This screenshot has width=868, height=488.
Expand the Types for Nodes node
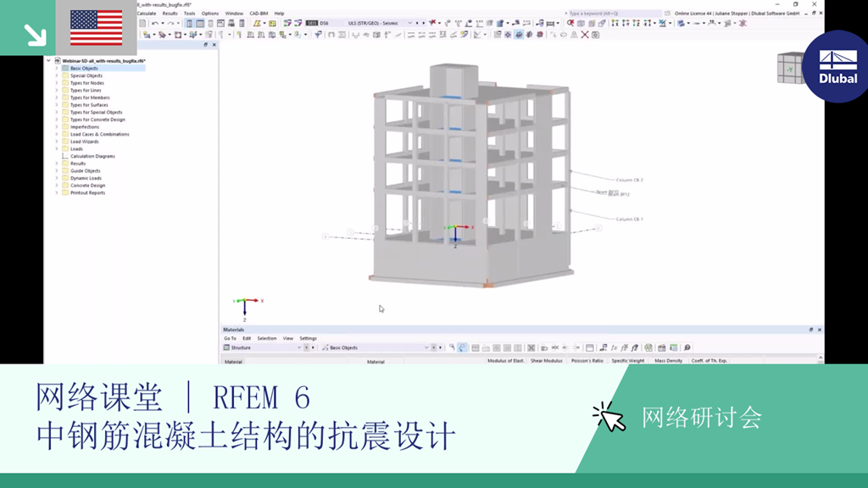coord(57,83)
